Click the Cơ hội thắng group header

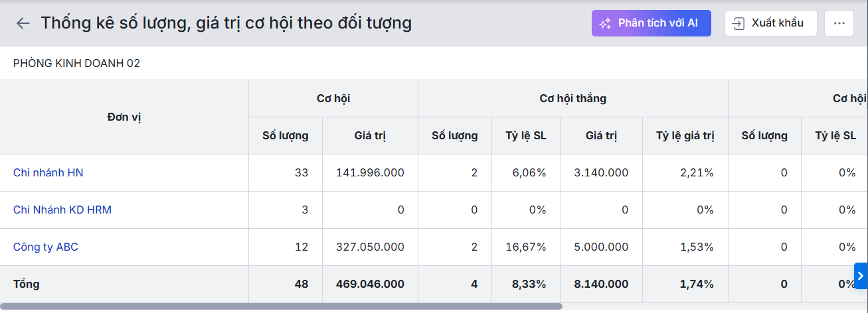[572, 99]
